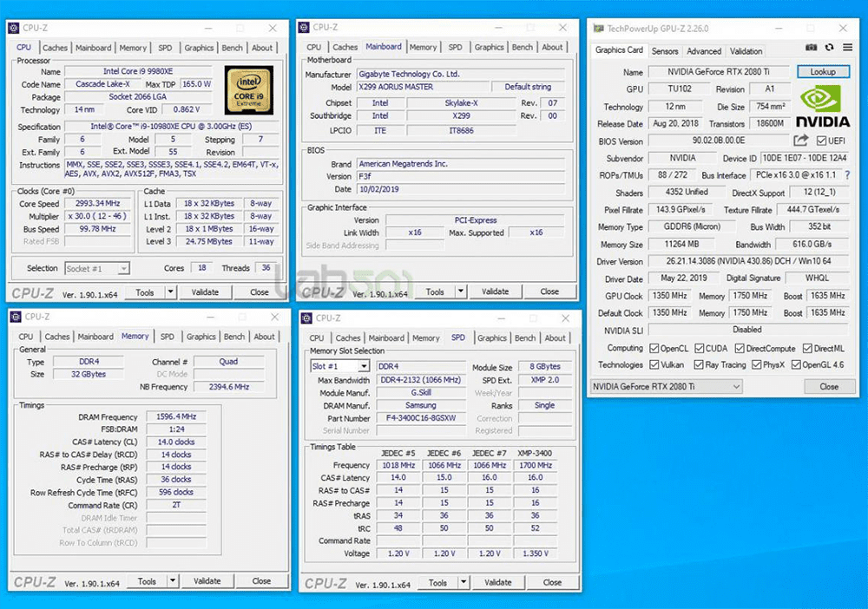Image resolution: width=868 pixels, height=609 pixels.
Task: Click Validate in the CPU window
Action: [x=205, y=292]
